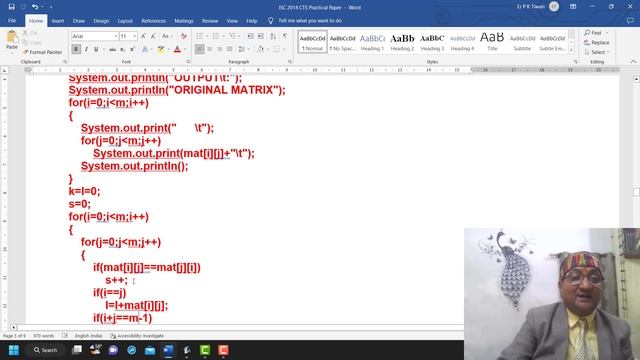Click the Save icon in title bar
Viewport: 640px width, 360px height.
(11, 7)
